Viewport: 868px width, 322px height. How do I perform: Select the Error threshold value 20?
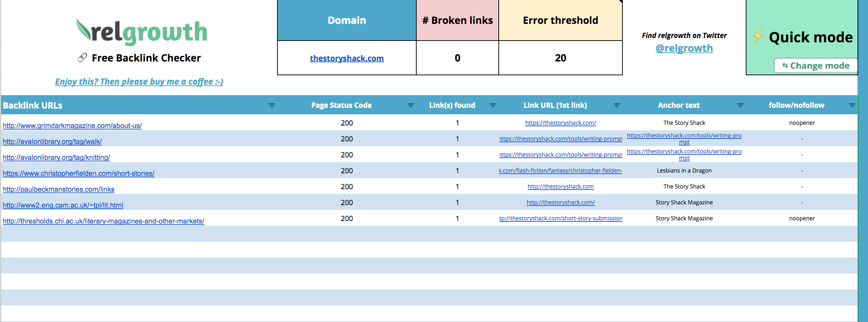tap(561, 58)
